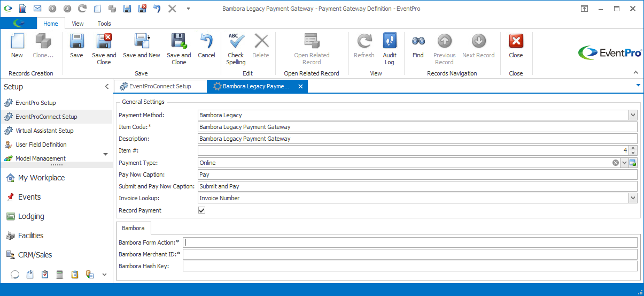This screenshot has width=644, height=296.
Task: Open My Workplace navigation group
Action: (x=57, y=178)
